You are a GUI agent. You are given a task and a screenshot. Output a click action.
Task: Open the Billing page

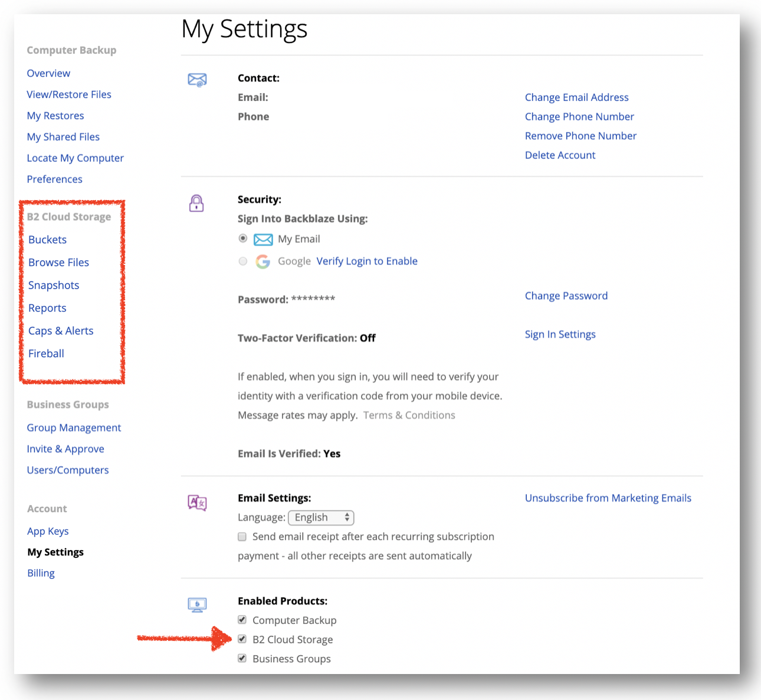41,573
